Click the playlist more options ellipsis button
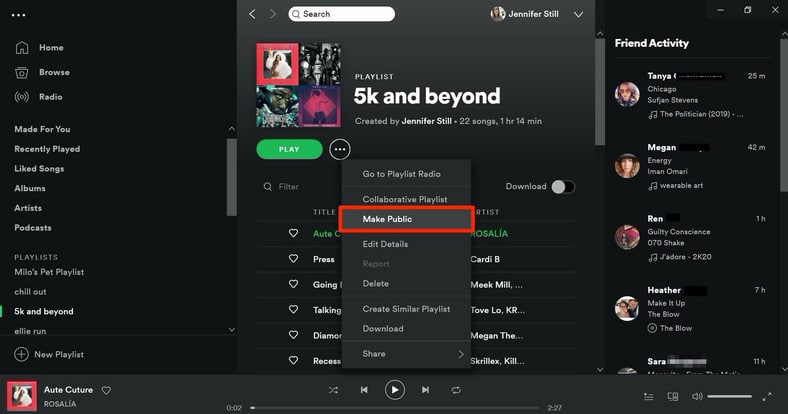This screenshot has width=788, height=414. coord(340,149)
